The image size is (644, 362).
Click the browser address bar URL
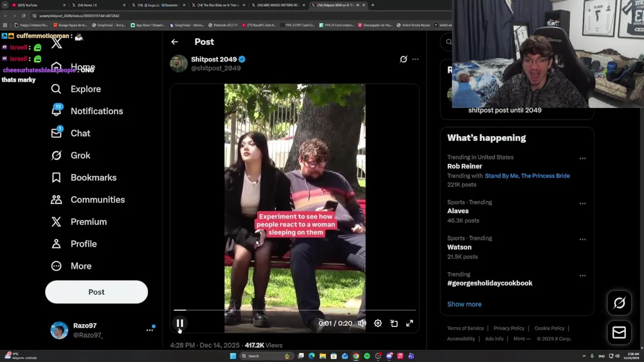point(79,16)
